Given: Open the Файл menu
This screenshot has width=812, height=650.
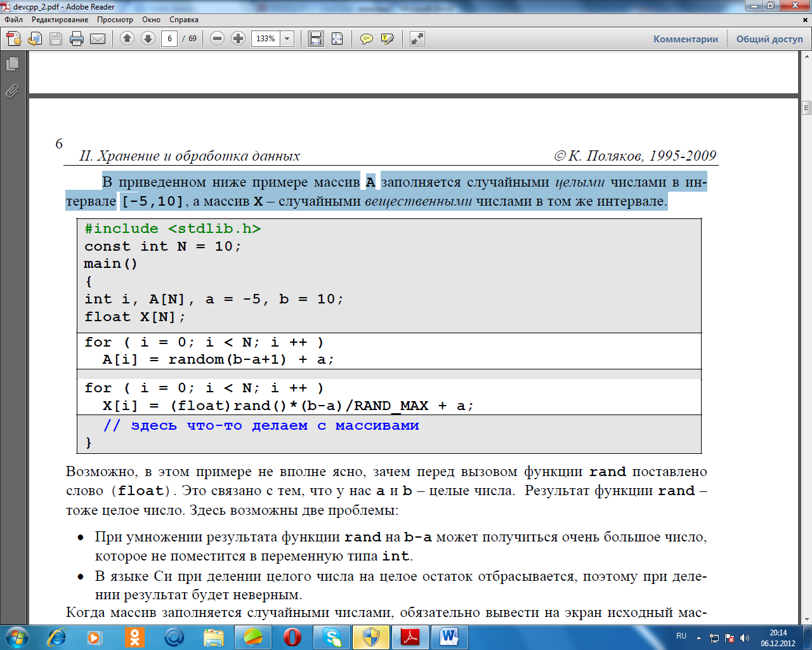Looking at the screenshot, I should [13, 20].
